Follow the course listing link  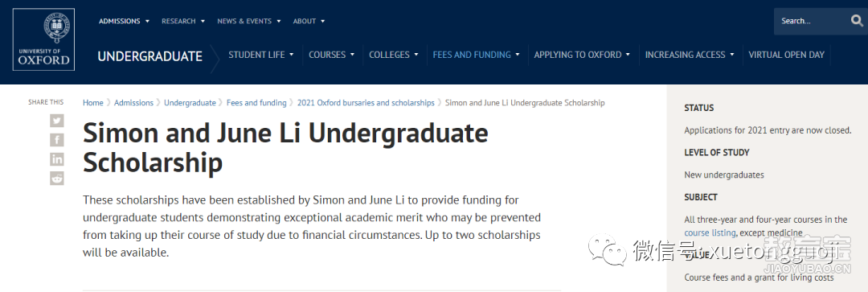tap(710, 232)
